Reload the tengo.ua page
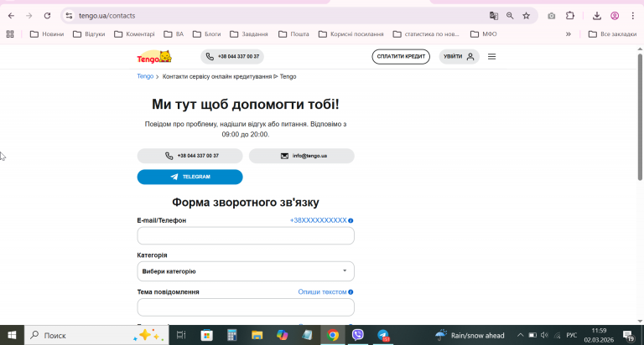The width and height of the screenshot is (644, 345). point(47,16)
